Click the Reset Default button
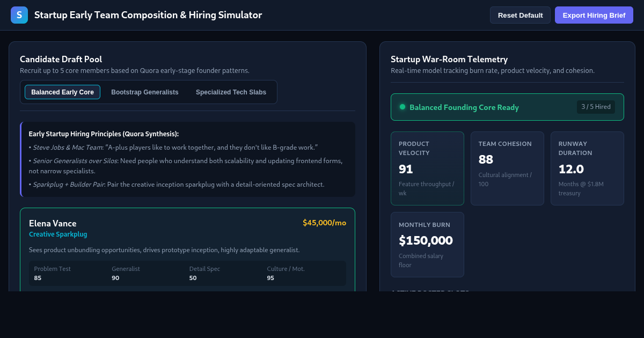The width and height of the screenshot is (644, 338). click(x=520, y=15)
